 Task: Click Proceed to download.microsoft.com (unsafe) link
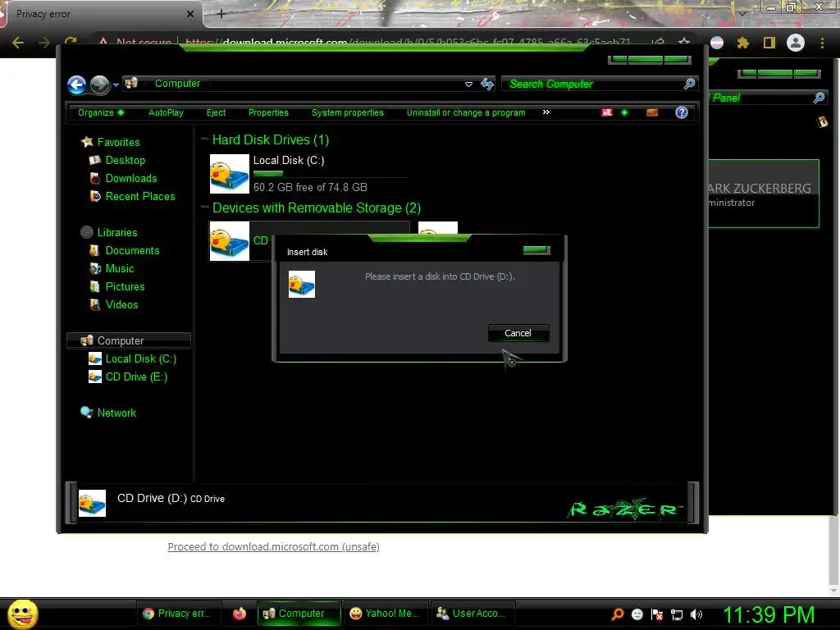[274, 546]
